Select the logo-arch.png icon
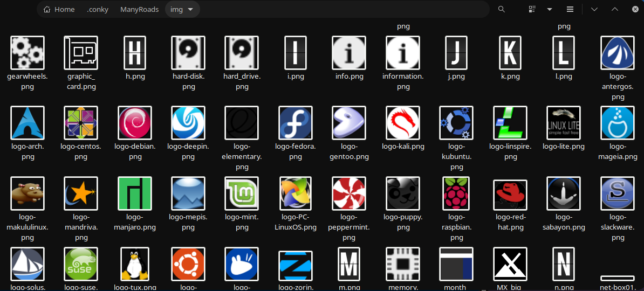This screenshot has width=644, height=291. [x=27, y=123]
